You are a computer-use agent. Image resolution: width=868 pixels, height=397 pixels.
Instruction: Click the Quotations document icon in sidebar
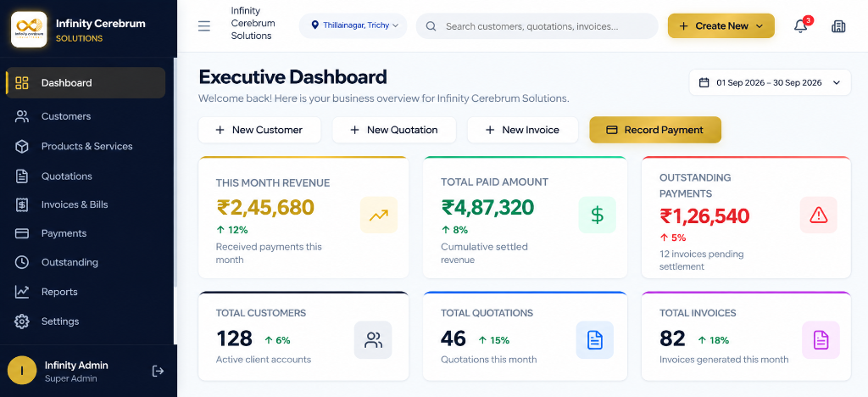click(21, 176)
